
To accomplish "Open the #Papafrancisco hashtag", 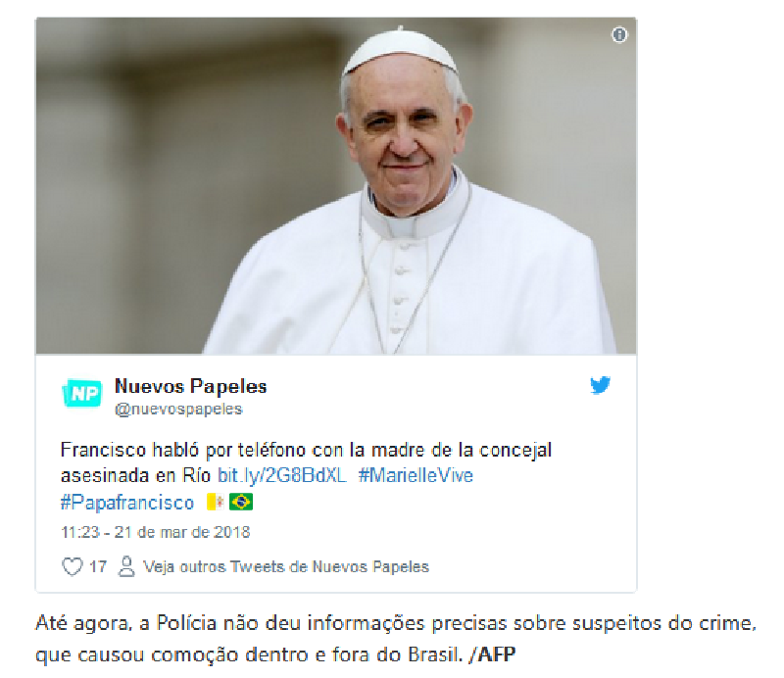I will (127, 502).
